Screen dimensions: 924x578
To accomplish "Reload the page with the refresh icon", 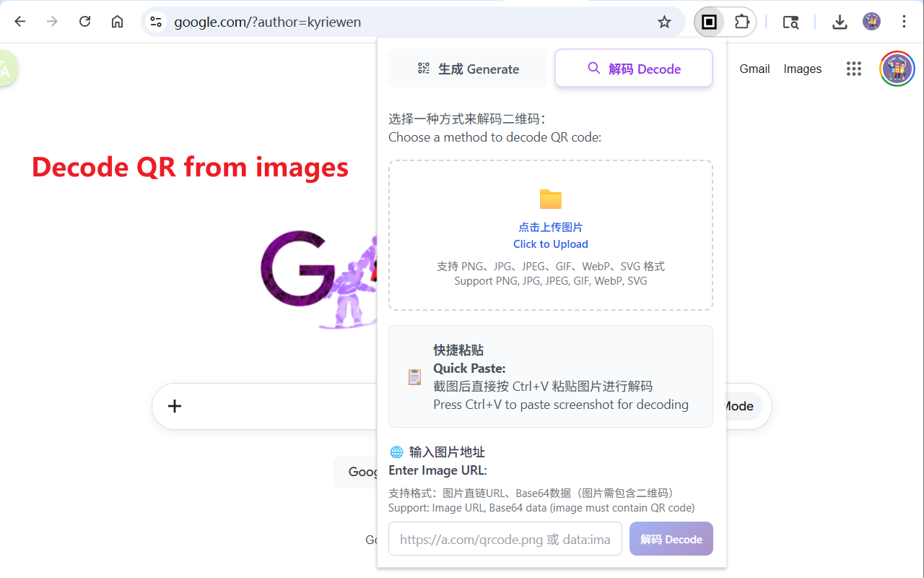I will (x=84, y=22).
